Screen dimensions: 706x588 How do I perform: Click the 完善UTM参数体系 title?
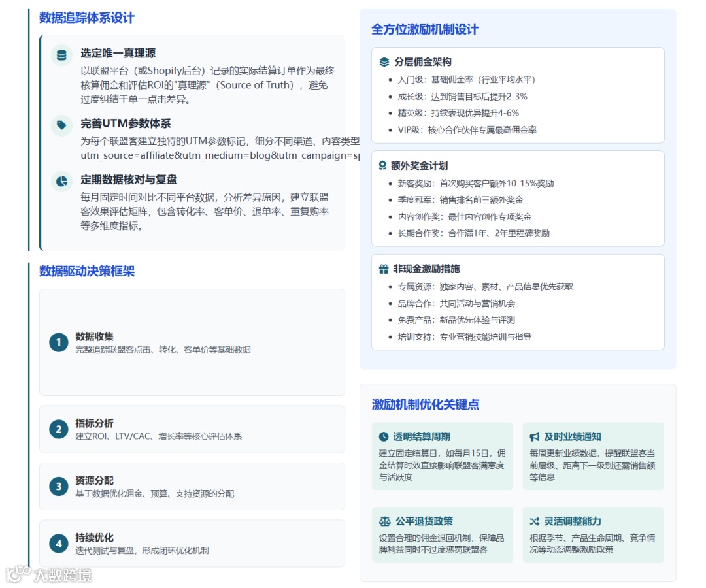(126, 123)
